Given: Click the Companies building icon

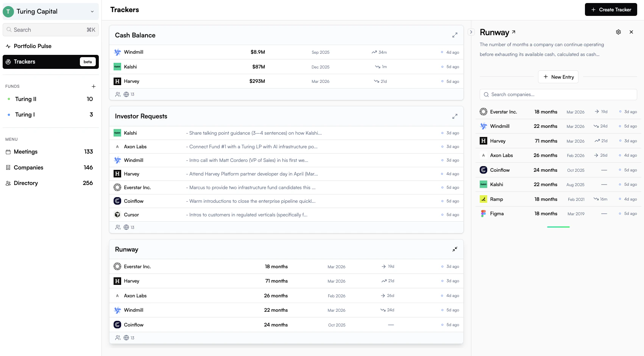Looking at the screenshot, I should (8, 168).
